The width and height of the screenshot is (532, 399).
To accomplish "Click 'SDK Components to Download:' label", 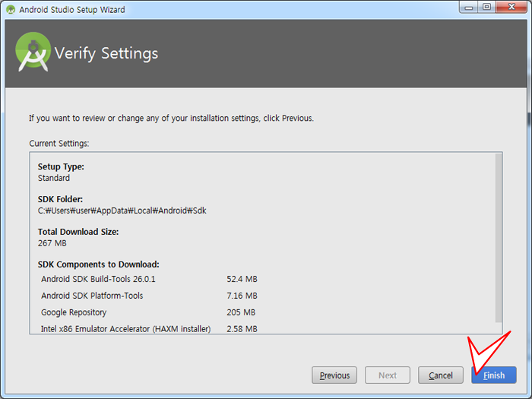I will tap(99, 264).
